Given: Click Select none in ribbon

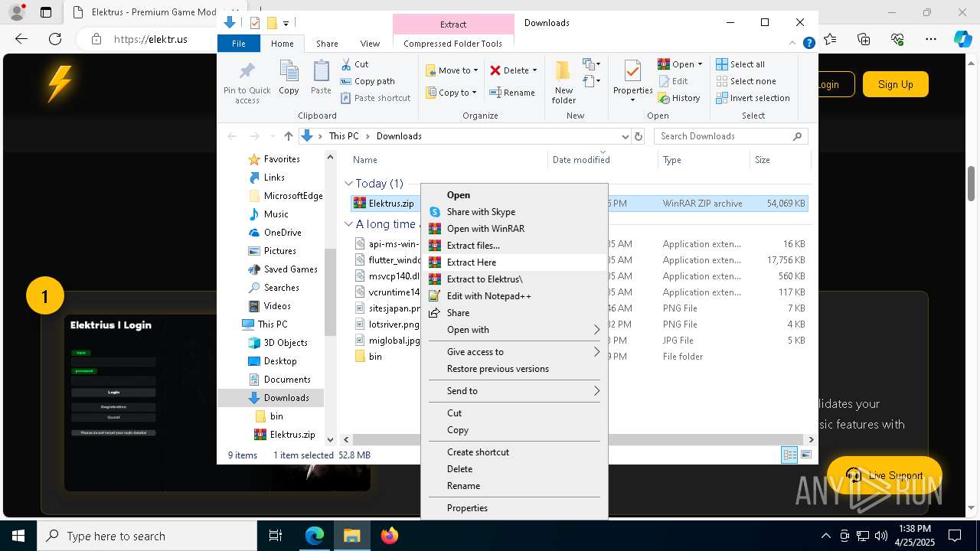Looking at the screenshot, I should point(746,81).
